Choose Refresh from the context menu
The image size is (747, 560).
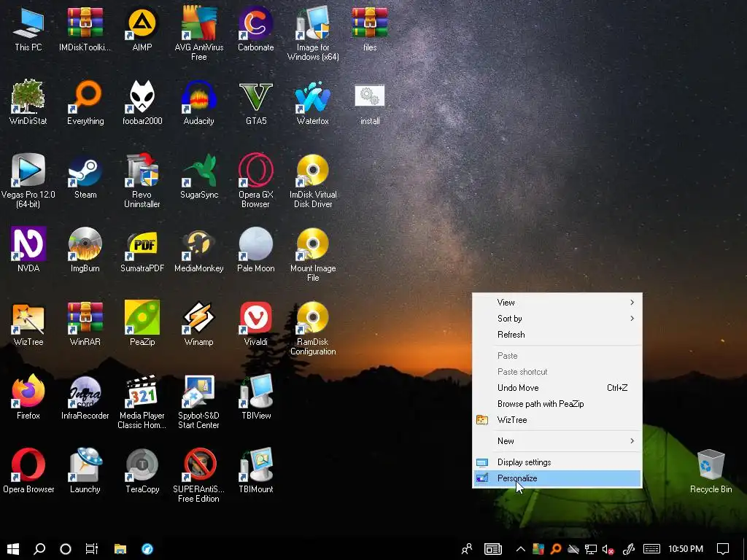(557, 335)
